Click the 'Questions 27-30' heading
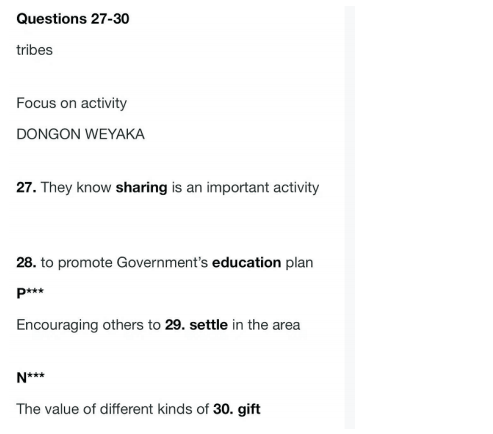The image size is (493, 434). point(73,19)
